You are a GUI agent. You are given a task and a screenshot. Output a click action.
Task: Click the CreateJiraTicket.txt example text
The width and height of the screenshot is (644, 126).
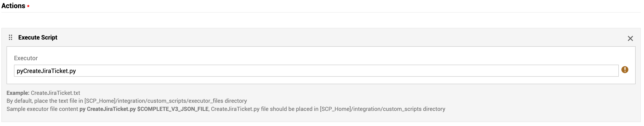point(55,93)
